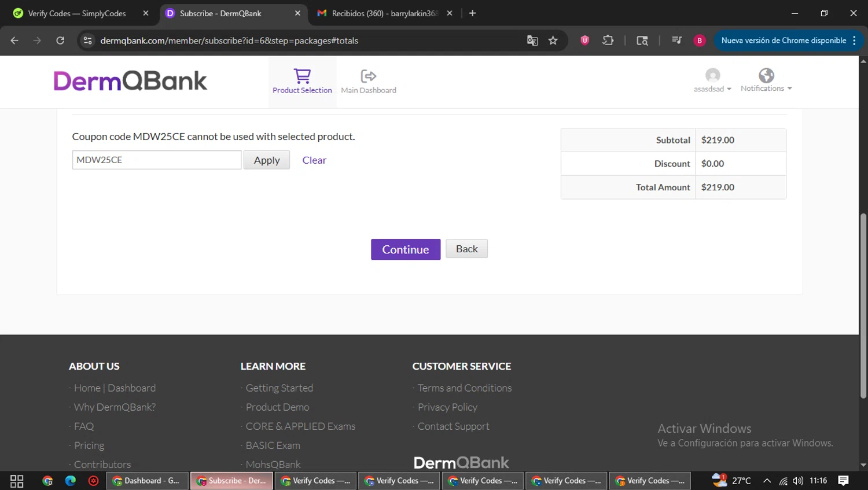
Task: Click the translate page icon
Action: [532, 40]
